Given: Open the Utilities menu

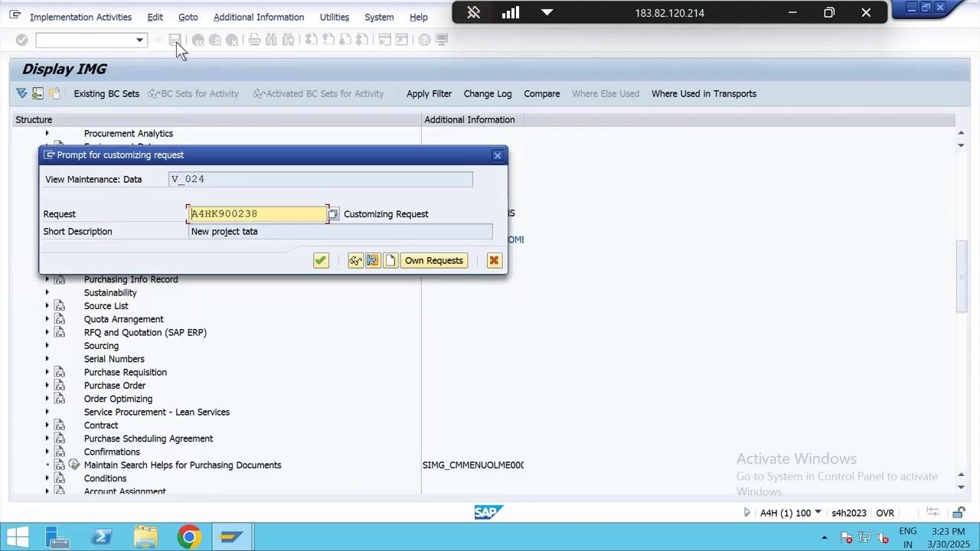Looking at the screenshot, I should [x=334, y=17].
